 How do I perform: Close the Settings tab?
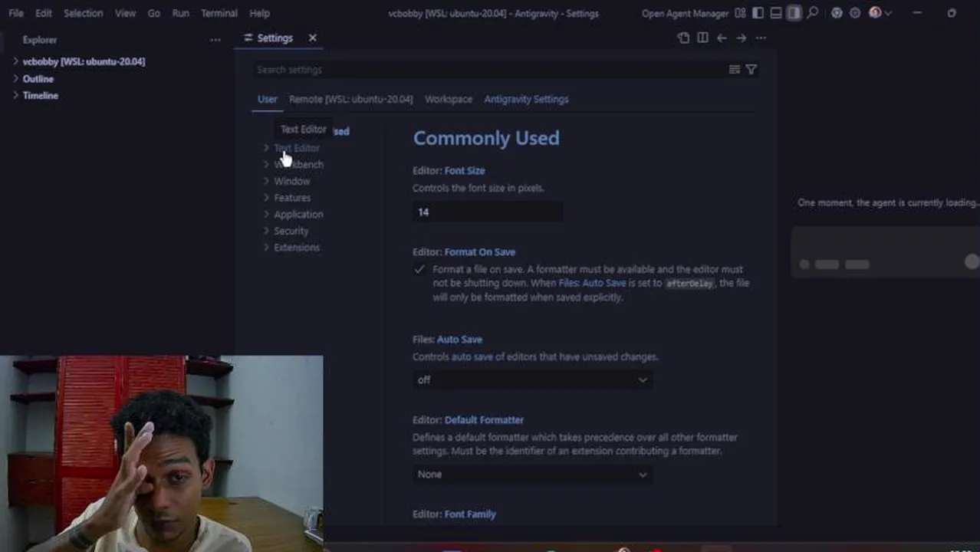coord(312,38)
